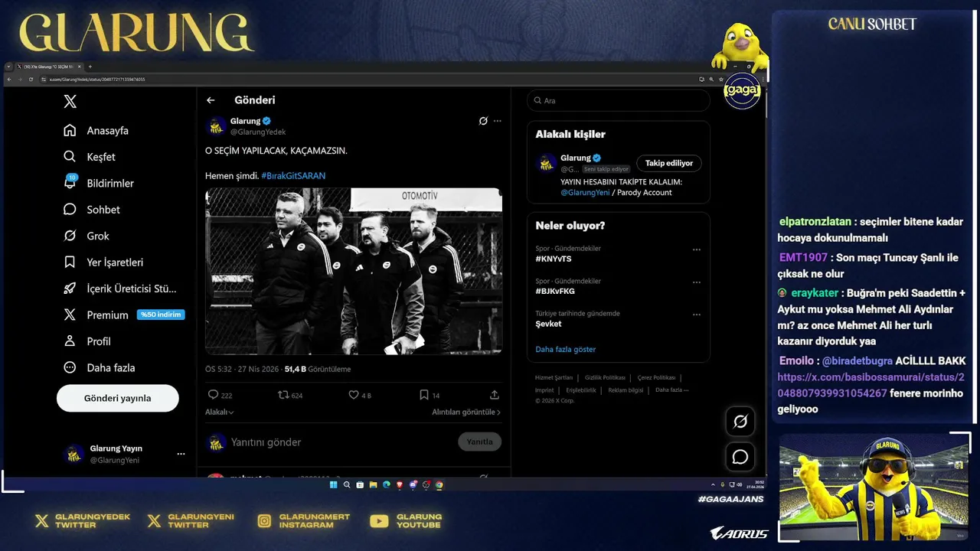Open Chrome from taskbar
Screen dimensions: 980x551
439,484
